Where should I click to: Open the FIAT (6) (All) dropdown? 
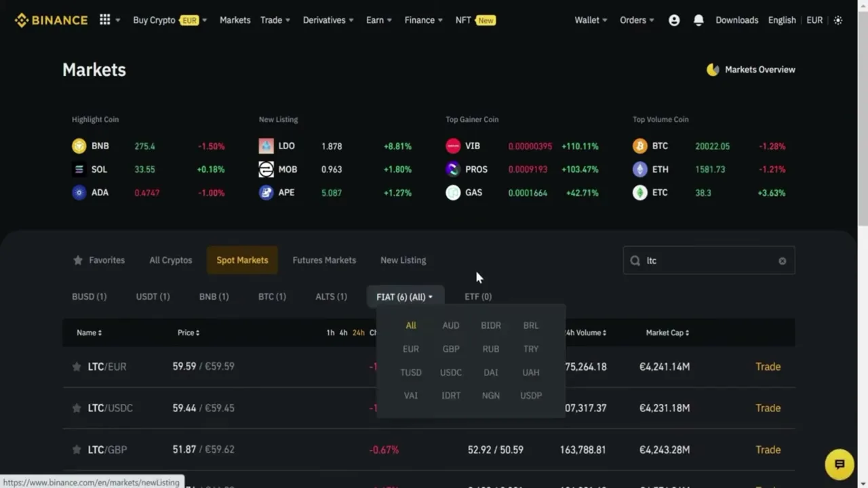405,297
